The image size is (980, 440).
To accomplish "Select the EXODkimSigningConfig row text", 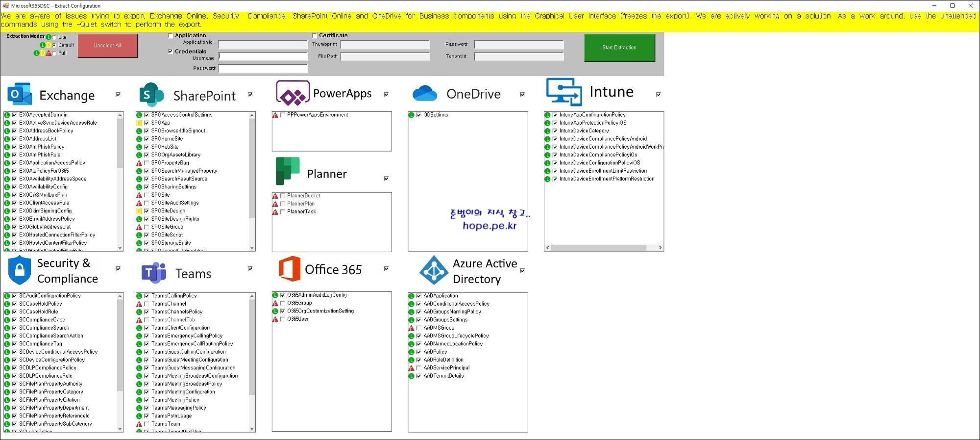I will click(46, 211).
